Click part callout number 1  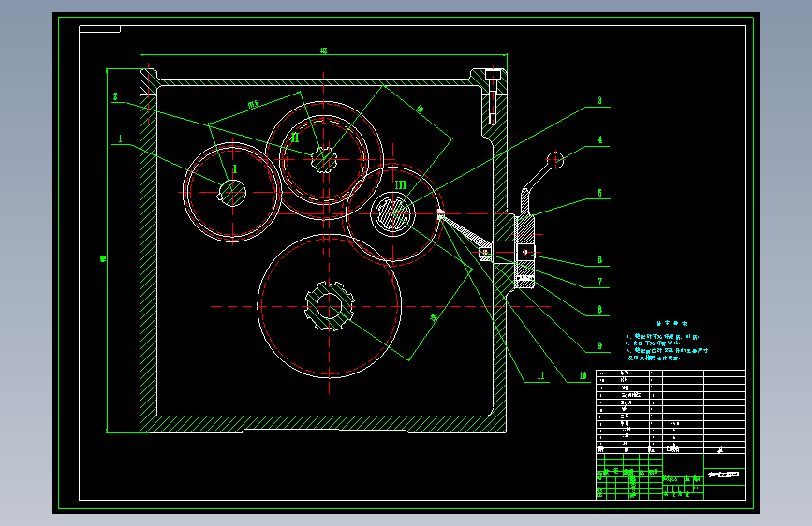coord(120,139)
